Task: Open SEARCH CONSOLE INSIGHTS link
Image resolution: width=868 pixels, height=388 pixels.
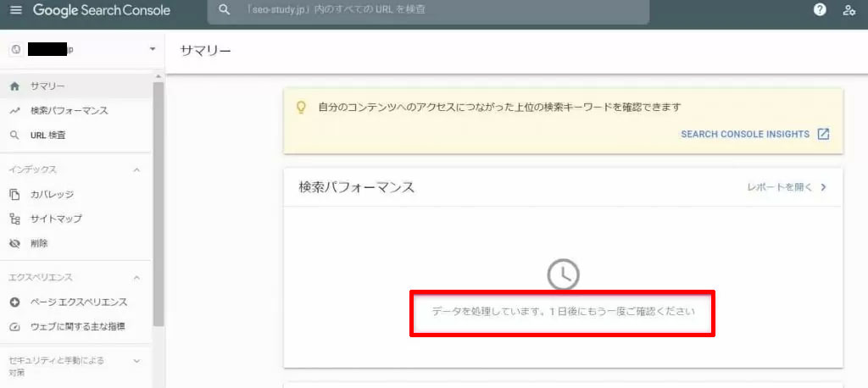Action: point(745,134)
